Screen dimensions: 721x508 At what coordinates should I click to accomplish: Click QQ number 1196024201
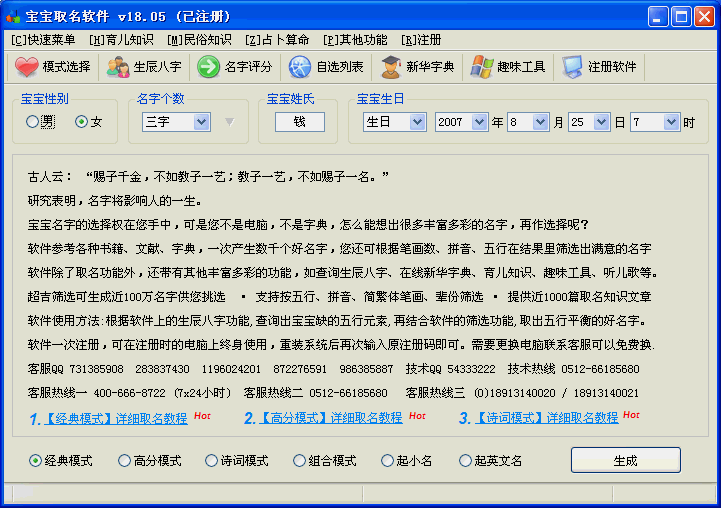231,369
